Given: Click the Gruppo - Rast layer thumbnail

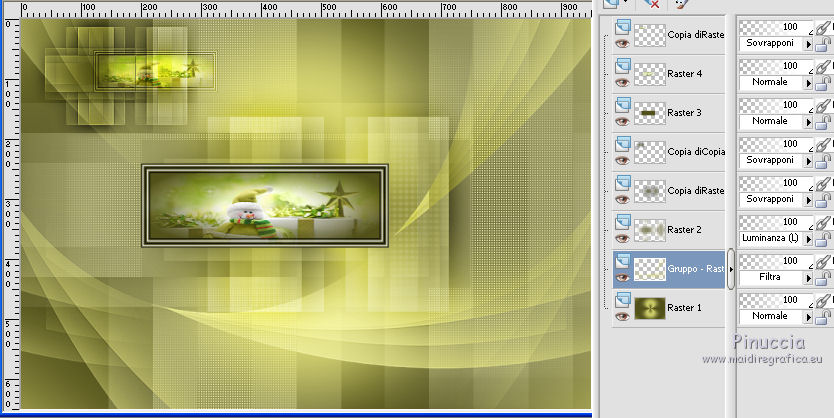Looking at the screenshot, I should point(650,269).
